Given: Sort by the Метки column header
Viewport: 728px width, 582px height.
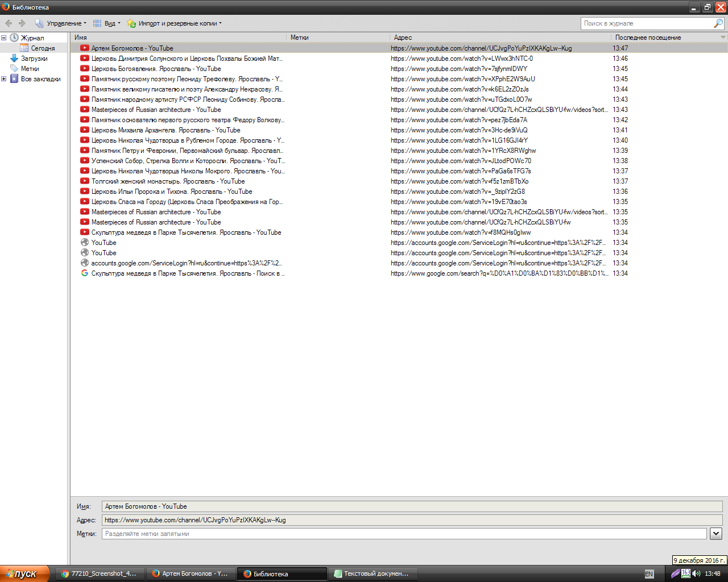Looking at the screenshot, I should pos(338,38).
